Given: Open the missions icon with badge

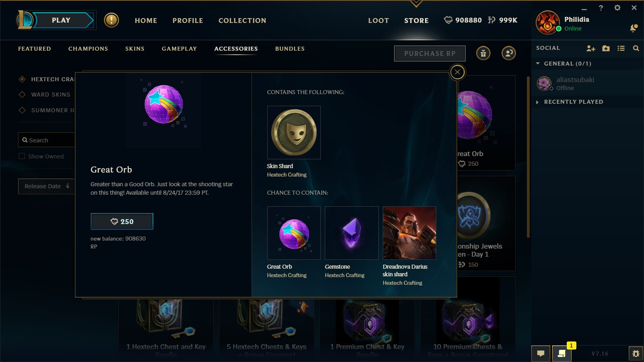Looking at the screenshot, I should (562, 354).
